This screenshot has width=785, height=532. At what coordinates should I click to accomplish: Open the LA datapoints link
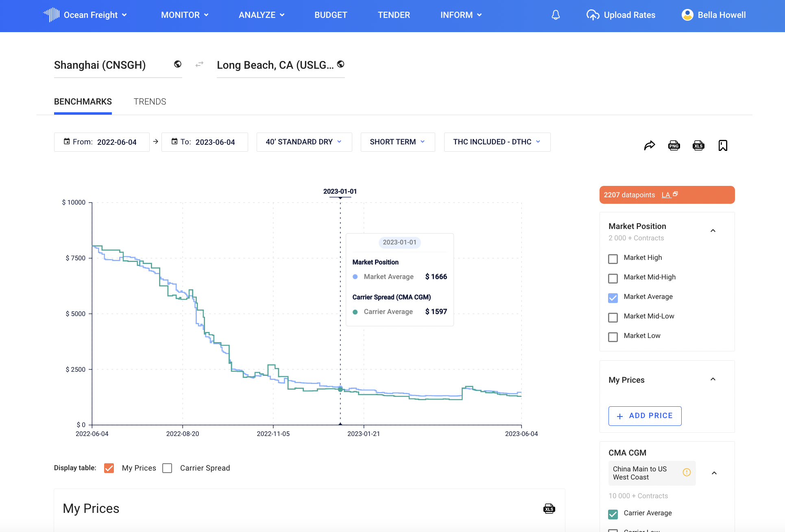[x=666, y=195]
